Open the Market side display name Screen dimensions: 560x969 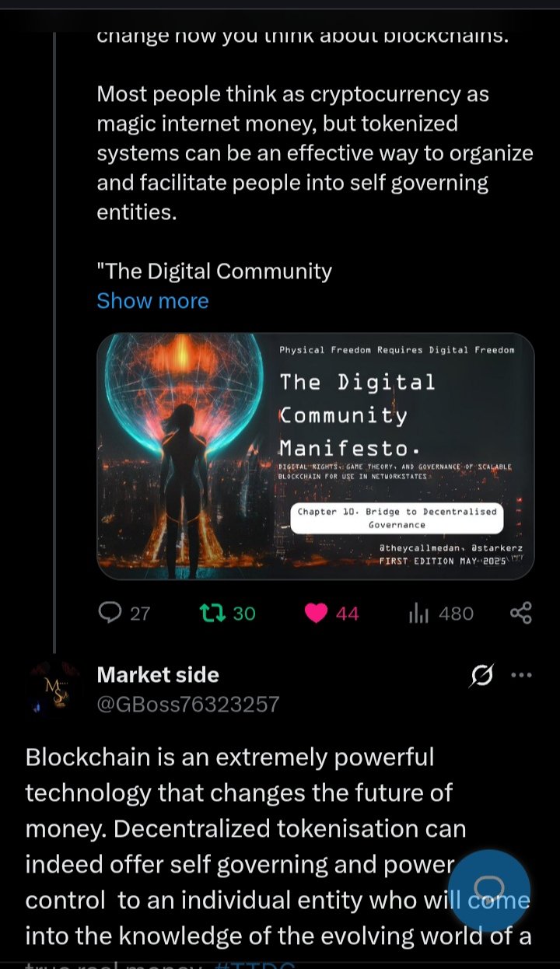coord(158,674)
